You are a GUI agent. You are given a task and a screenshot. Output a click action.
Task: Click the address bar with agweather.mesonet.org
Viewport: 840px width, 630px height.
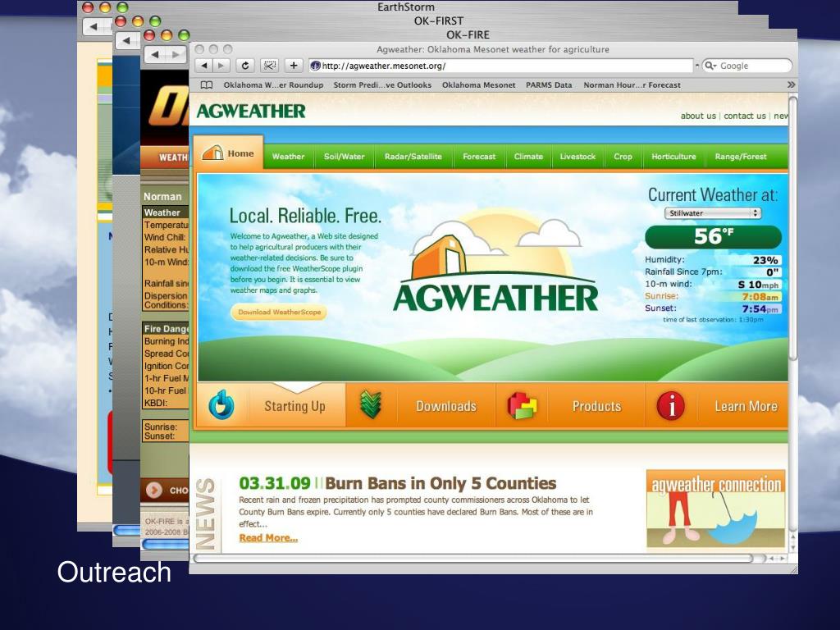click(x=501, y=66)
